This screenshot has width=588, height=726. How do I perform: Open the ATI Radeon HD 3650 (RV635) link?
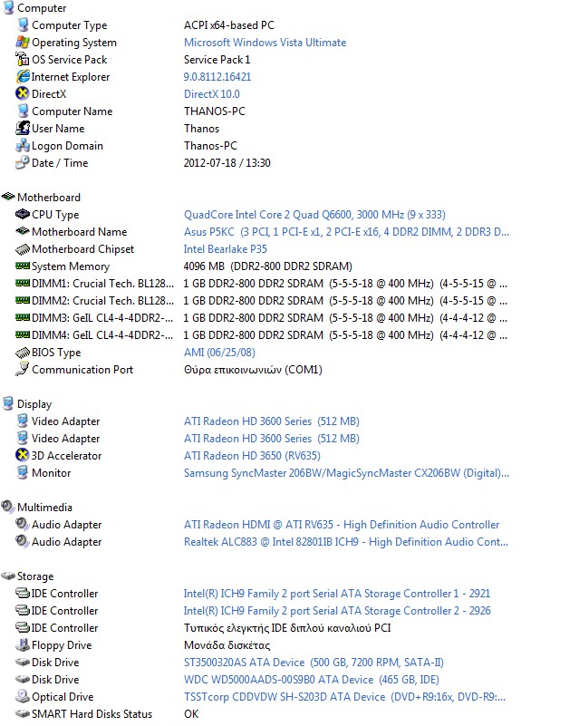click(x=252, y=456)
